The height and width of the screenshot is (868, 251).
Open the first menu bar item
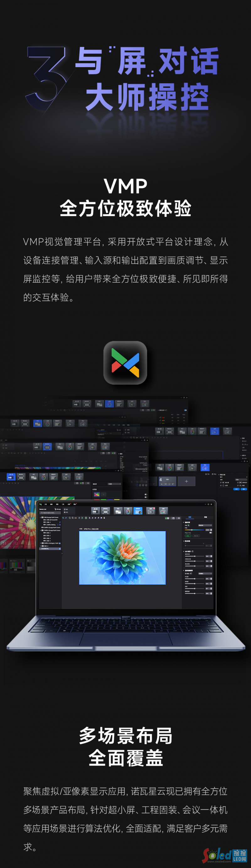[x=45, y=504]
